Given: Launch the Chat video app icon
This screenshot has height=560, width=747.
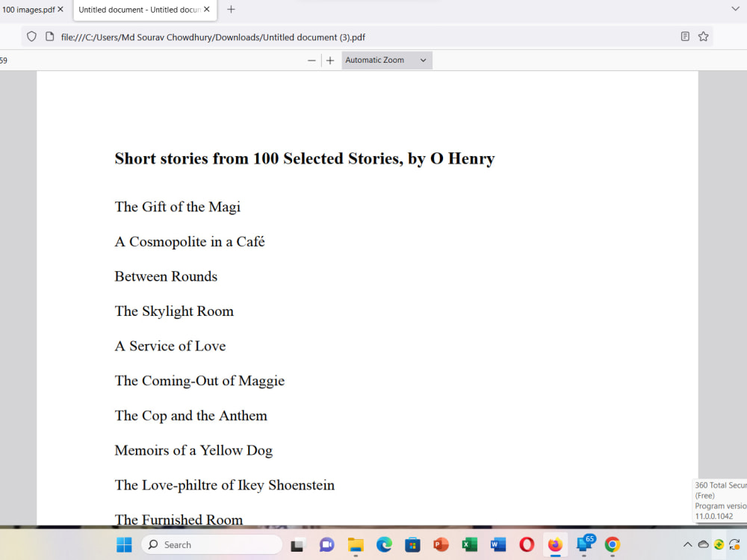Looking at the screenshot, I should point(326,544).
